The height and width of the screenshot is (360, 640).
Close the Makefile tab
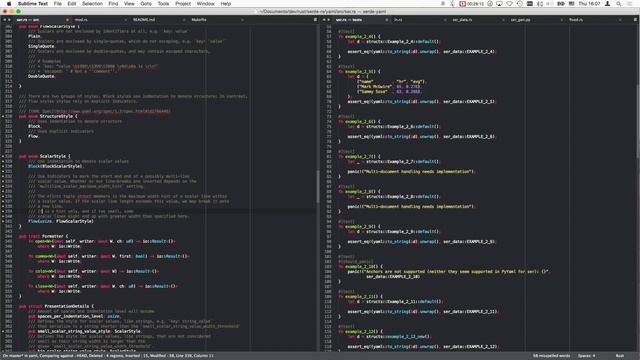pos(242,20)
